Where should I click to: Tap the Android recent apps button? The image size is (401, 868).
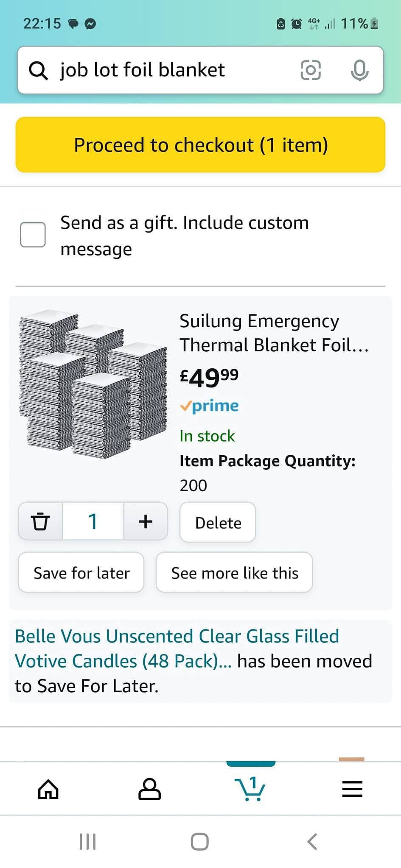pyautogui.click(x=88, y=842)
